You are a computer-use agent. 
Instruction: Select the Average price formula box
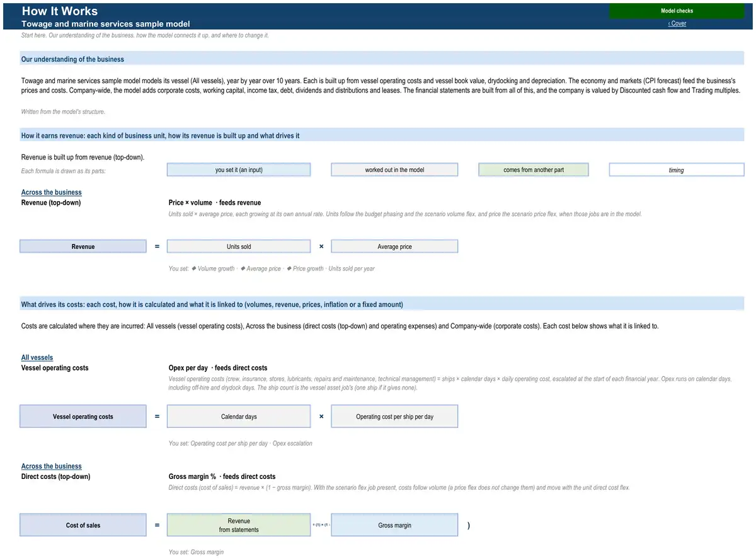(394, 246)
